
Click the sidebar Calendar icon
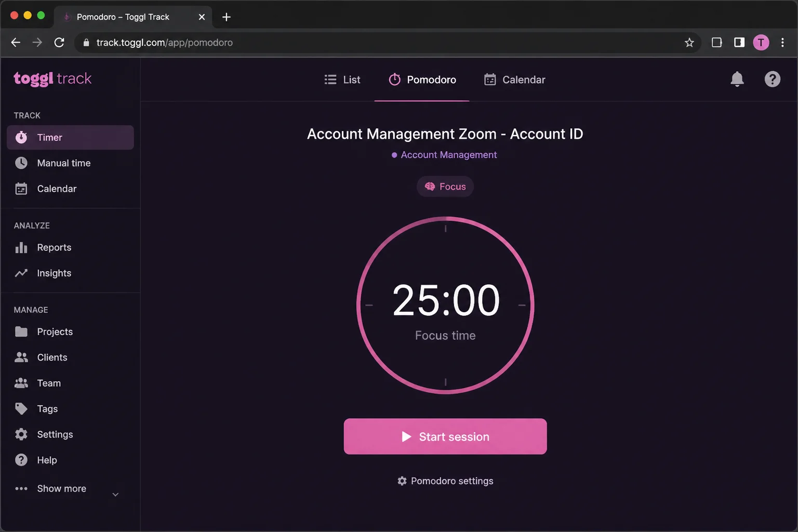(x=21, y=189)
